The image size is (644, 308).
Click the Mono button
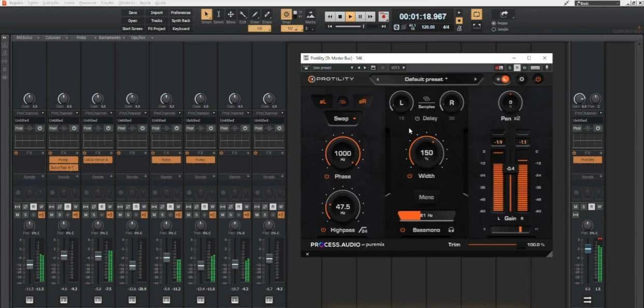(x=426, y=197)
